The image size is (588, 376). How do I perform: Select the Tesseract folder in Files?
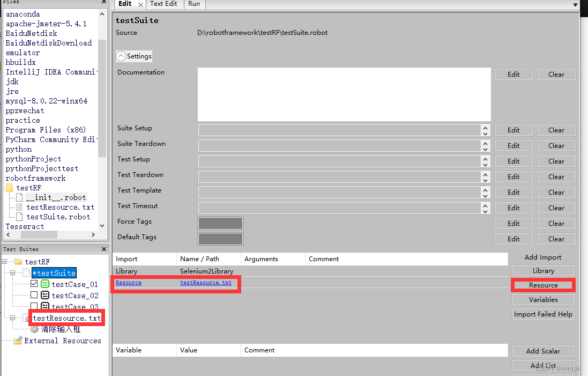click(25, 227)
